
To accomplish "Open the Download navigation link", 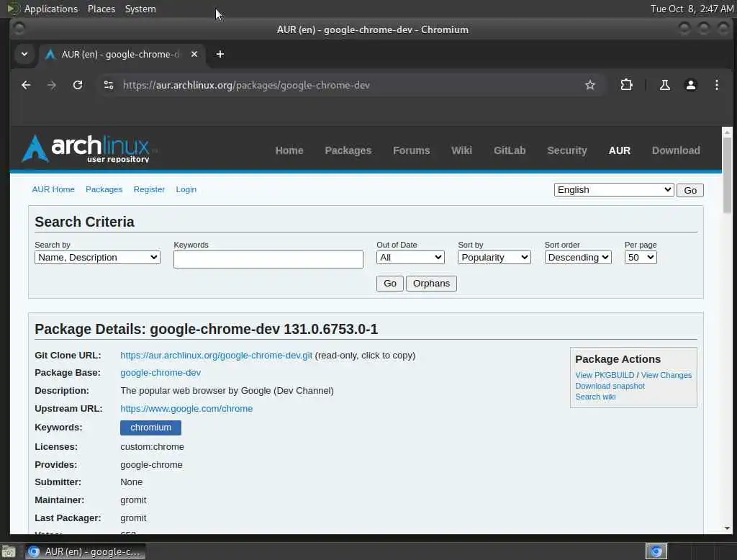I will point(676,150).
